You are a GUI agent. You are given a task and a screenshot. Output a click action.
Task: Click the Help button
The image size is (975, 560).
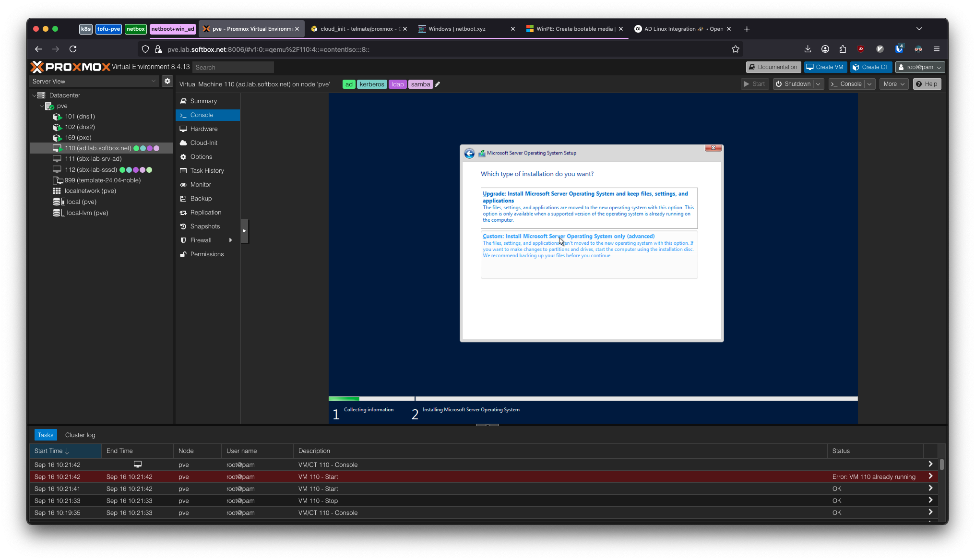[x=927, y=83]
